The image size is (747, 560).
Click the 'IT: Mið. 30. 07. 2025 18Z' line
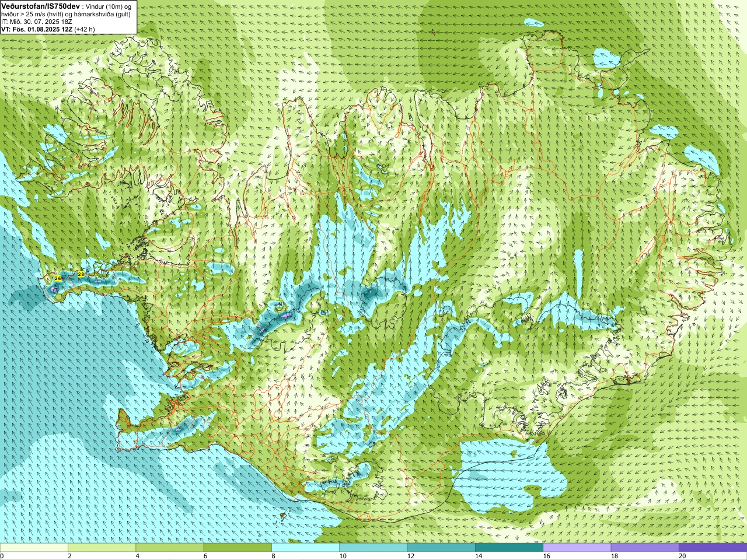click(37, 21)
